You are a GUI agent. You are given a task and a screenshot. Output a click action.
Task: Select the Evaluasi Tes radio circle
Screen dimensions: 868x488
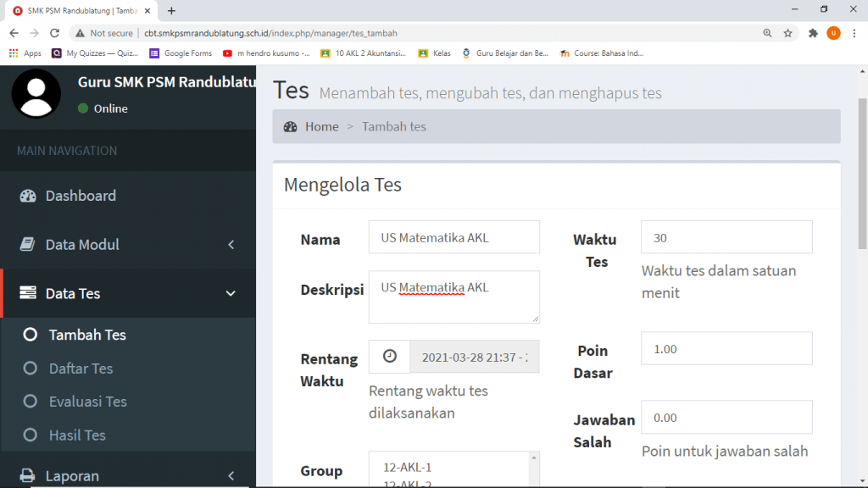point(30,402)
